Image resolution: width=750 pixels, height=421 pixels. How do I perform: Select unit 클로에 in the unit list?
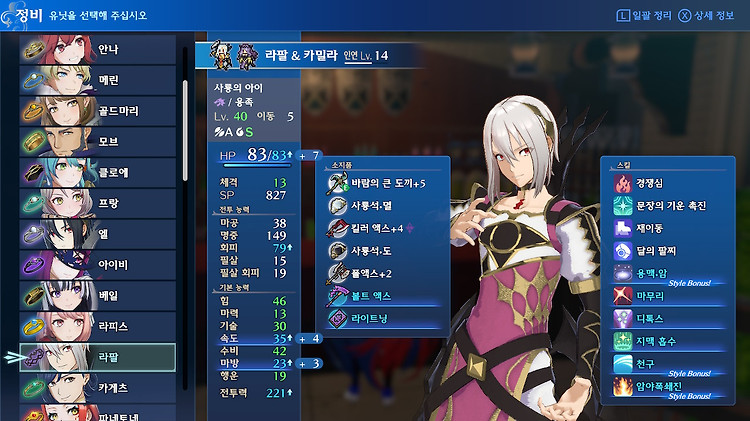98,172
